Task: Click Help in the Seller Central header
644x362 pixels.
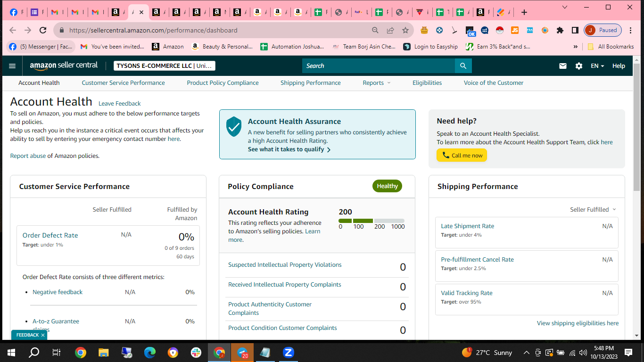Action: (x=619, y=66)
